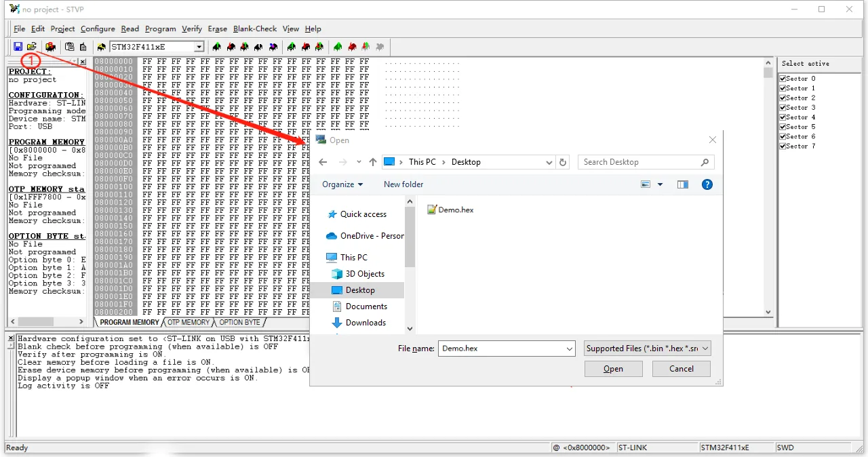Open the Organize dropdown

342,184
